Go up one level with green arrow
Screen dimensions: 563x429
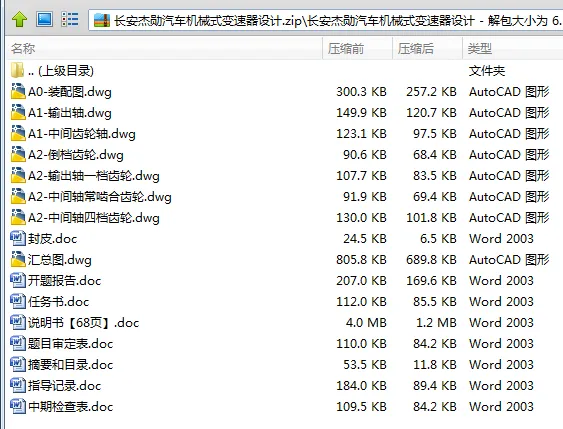[19, 20]
